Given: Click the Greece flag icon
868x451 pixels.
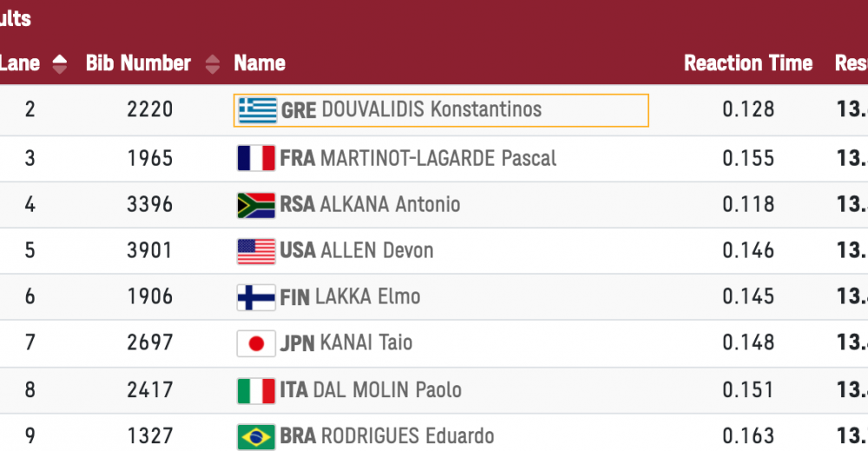Looking at the screenshot, I should (x=257, y=110).
